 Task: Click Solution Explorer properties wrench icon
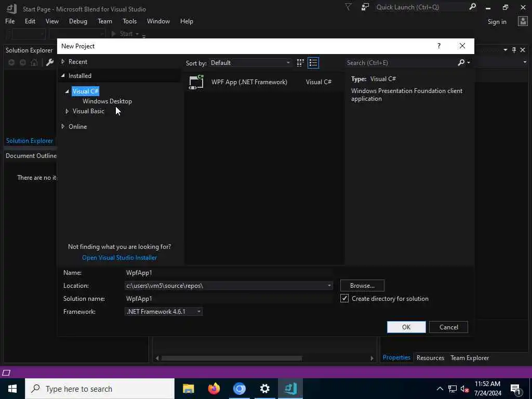click(x=50, y=62)
